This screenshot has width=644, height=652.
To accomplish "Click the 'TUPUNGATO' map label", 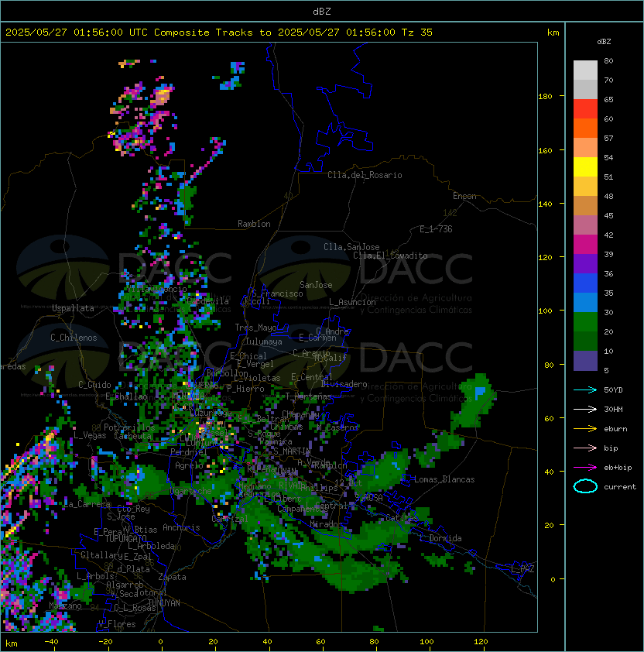I will click(125, 539).
